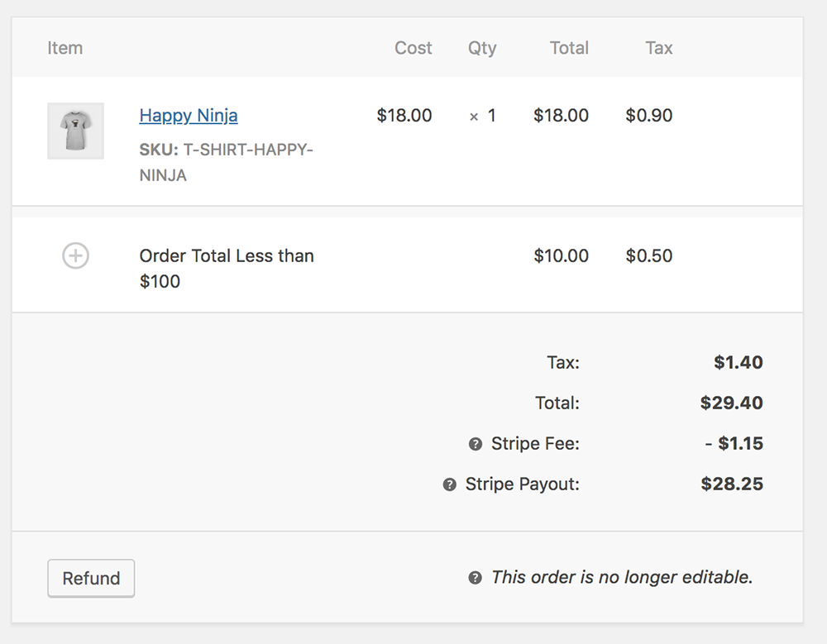Click the help icon near the order editable notice

[474, 577]
